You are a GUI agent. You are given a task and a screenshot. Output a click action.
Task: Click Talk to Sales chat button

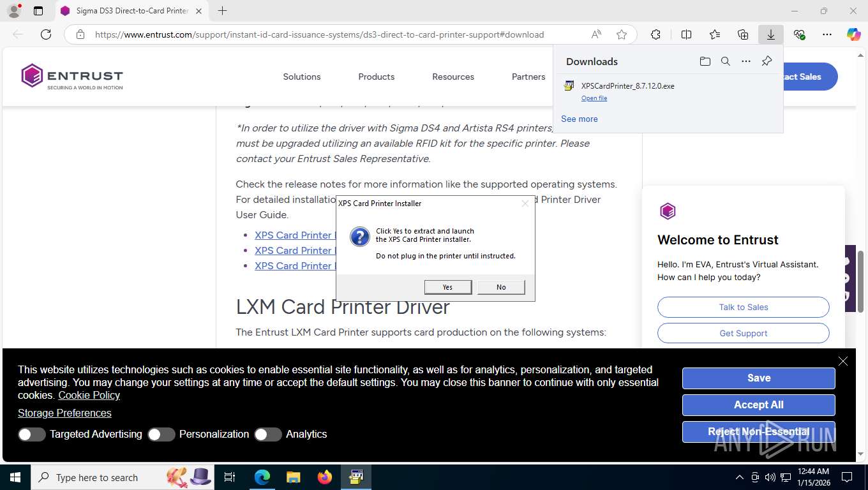(x=744, y=307)
